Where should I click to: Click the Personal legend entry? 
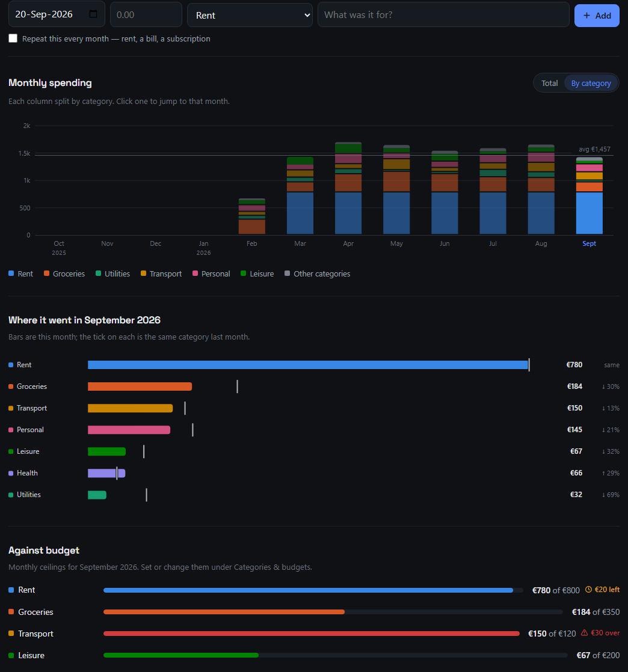coord(211,273)
